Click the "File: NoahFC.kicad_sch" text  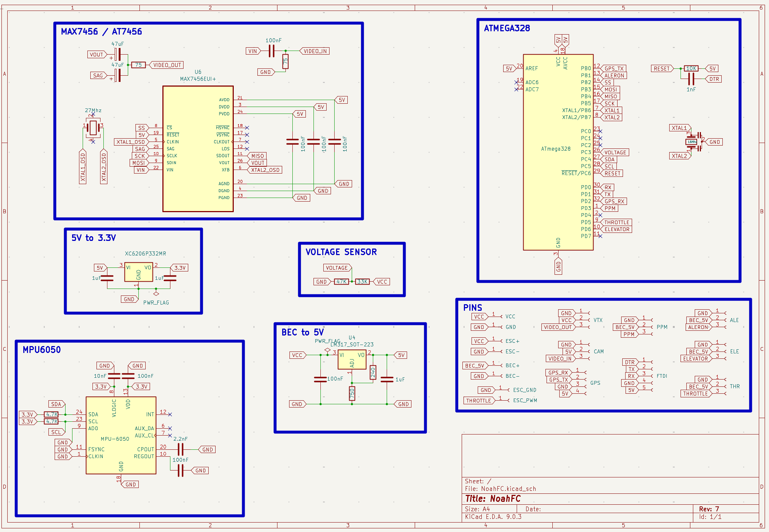pyautogui.click(x=501, y=489)
